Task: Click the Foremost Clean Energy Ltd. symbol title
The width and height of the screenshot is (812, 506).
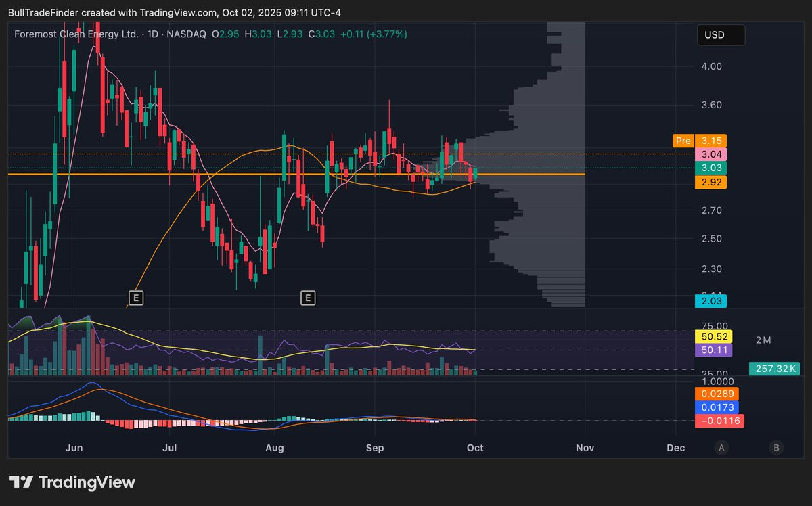Action: point(77,34)
